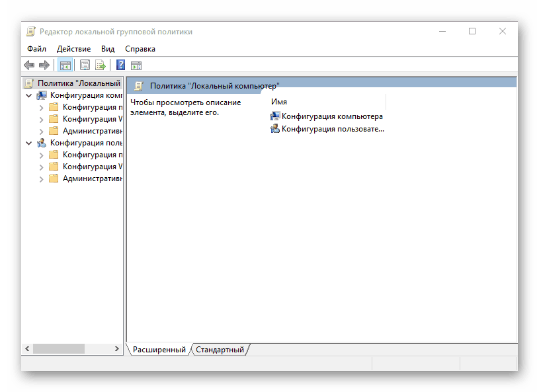Screen dimensions: 539x392
Task: Toggle the show/hide console tree icon
Action: tap(65, 65)
